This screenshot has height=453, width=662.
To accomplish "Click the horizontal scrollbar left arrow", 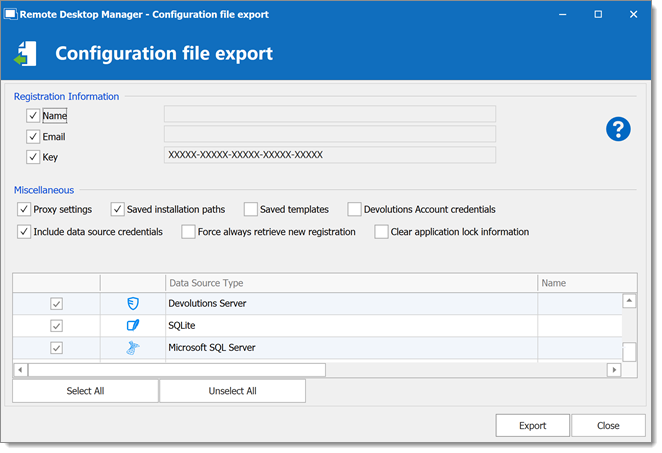I will pyautogui.click(x=20, y=370).
